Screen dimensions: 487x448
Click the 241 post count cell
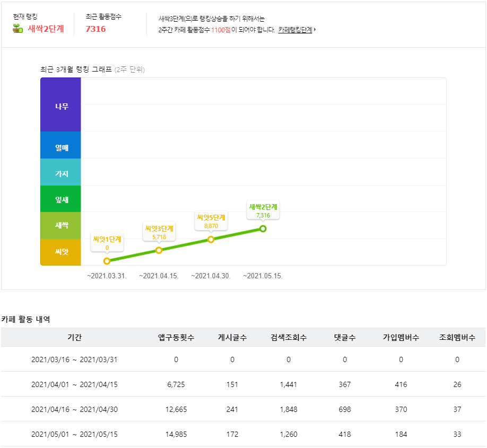[232, 409]
